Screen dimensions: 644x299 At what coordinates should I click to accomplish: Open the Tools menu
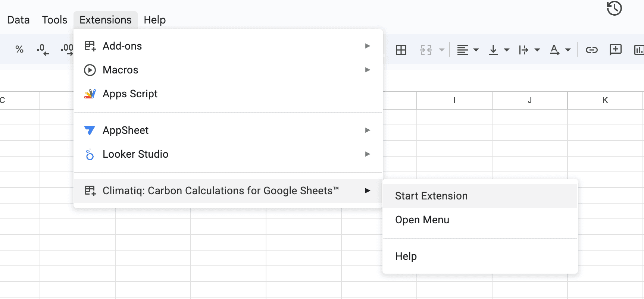coord(54,20)
